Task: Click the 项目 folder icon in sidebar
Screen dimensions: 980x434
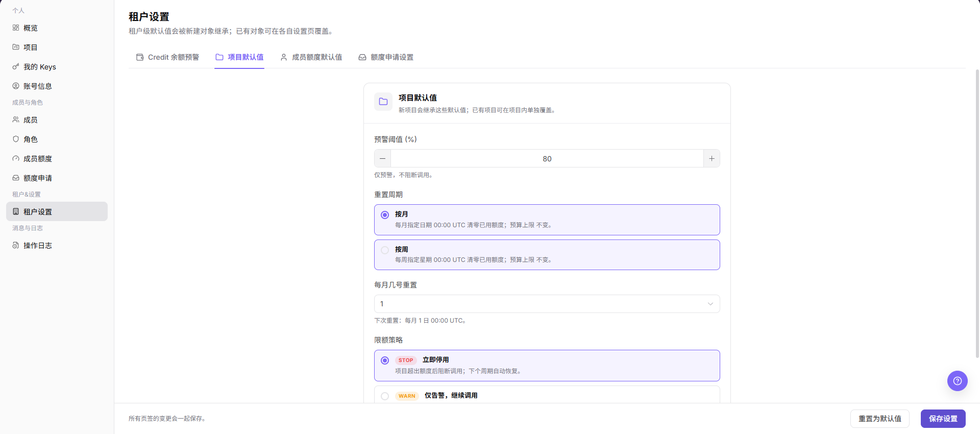Action: (16, 47)
